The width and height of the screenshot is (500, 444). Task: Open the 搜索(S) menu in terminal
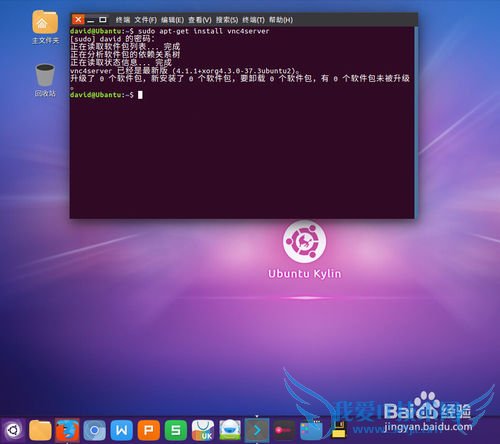(227, 20)
